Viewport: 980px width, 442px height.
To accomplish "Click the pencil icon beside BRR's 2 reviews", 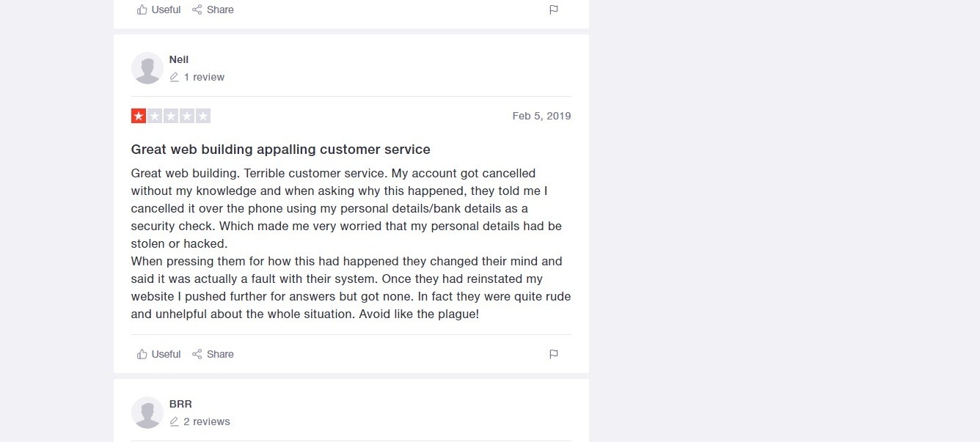I will click(174, 421).
